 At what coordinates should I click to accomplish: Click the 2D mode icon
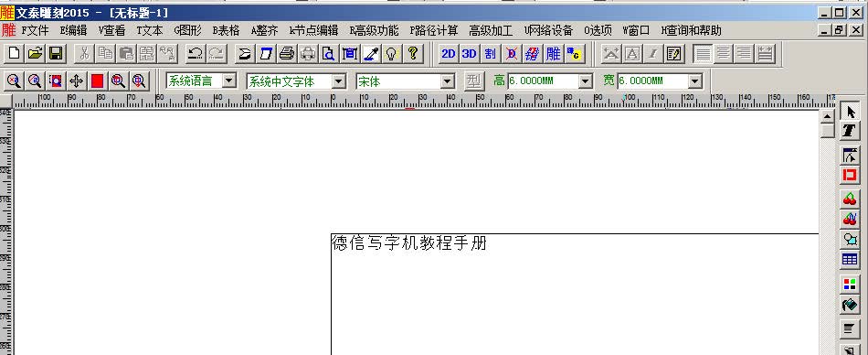(448, 53)
